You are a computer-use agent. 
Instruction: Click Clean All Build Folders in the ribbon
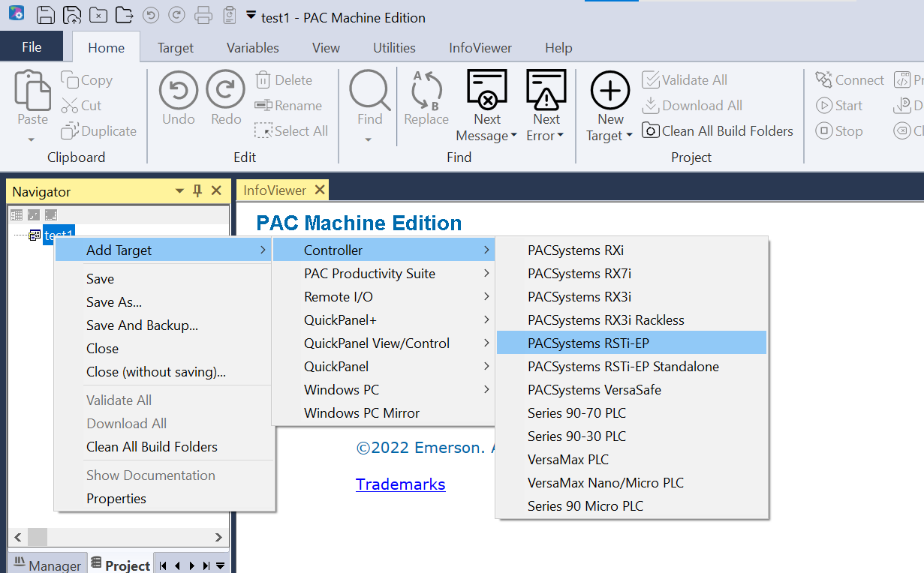tap(718, 131)
